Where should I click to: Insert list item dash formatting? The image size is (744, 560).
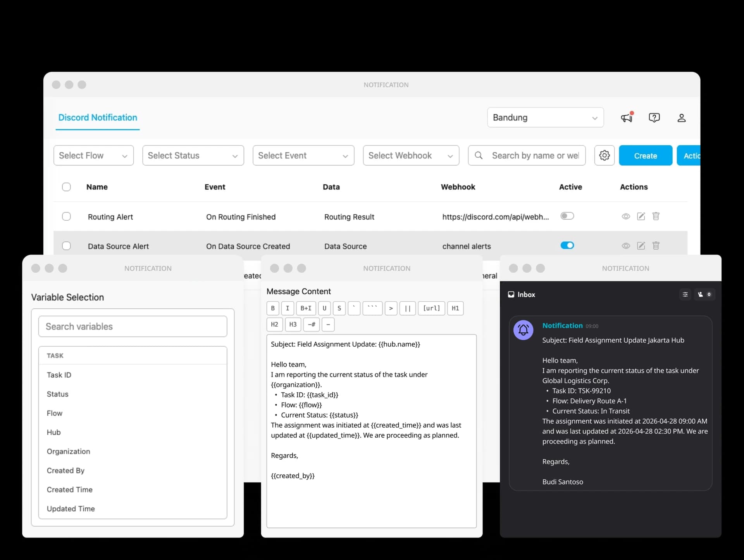[x=328, y=325]
